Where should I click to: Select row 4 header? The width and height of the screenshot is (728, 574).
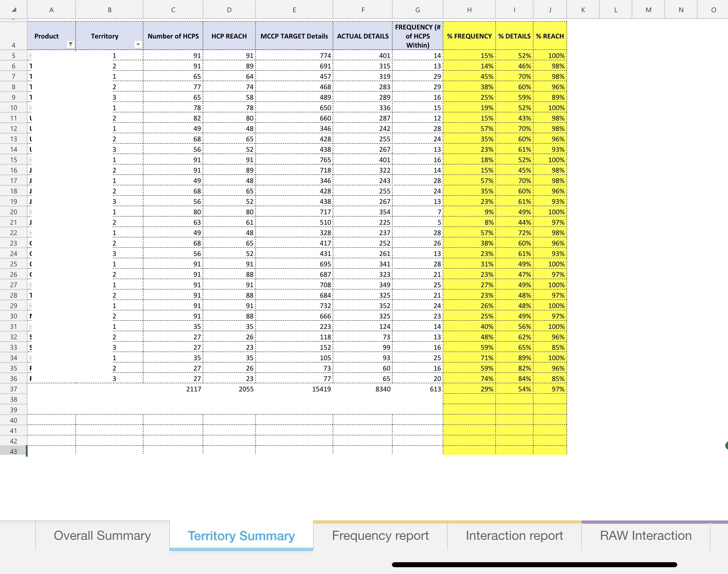click(x=14, y=36)
